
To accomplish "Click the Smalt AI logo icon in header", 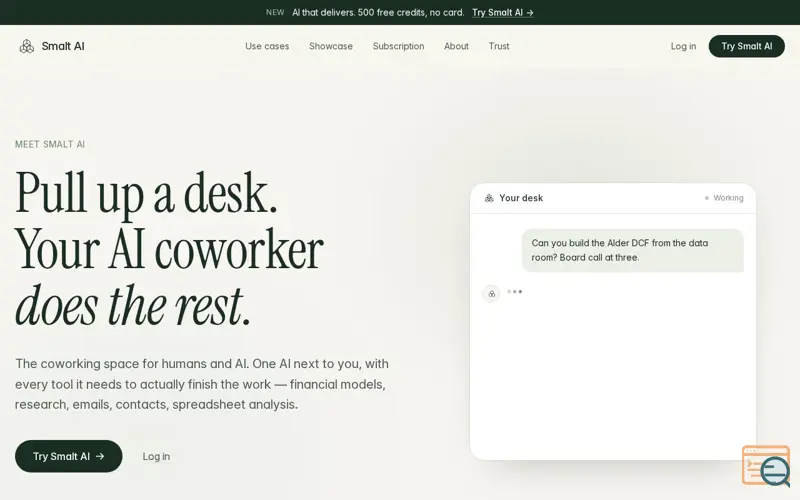I will [x=27, y=46].
